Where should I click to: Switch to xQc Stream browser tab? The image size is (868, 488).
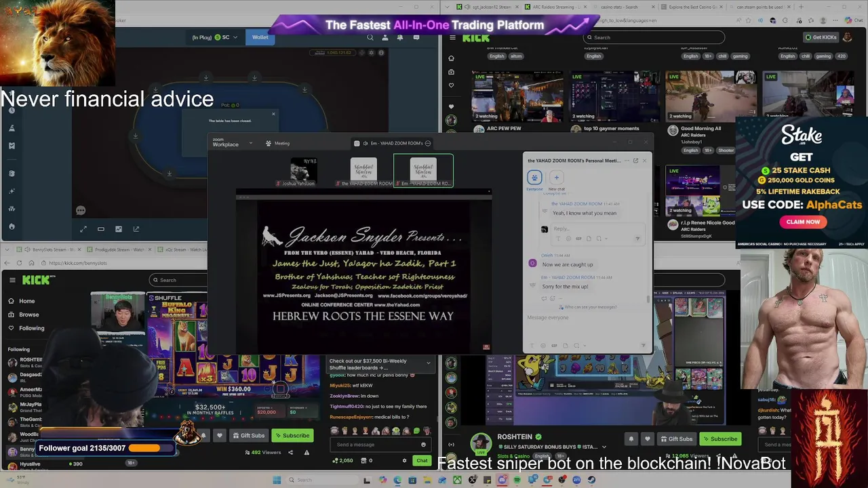[182, 249]
